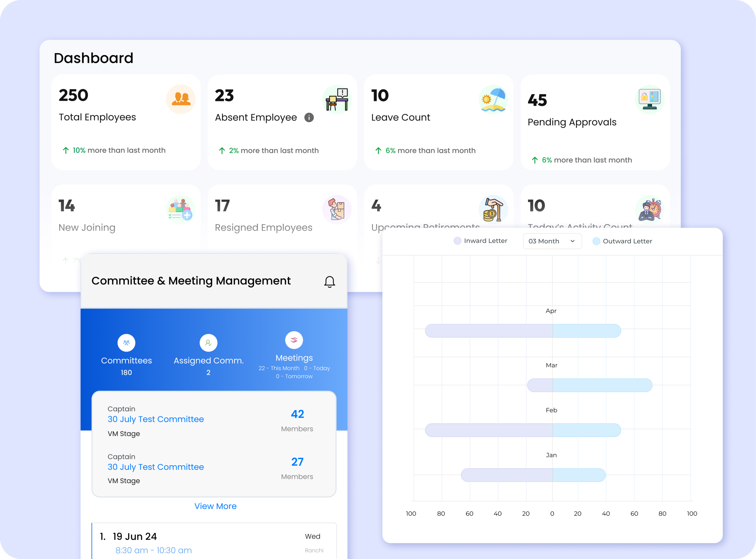The height and width of the screenshot is (559, 756).
Task: Click the Absent Employee empty desk icon
Action: (x=337, y=99)
